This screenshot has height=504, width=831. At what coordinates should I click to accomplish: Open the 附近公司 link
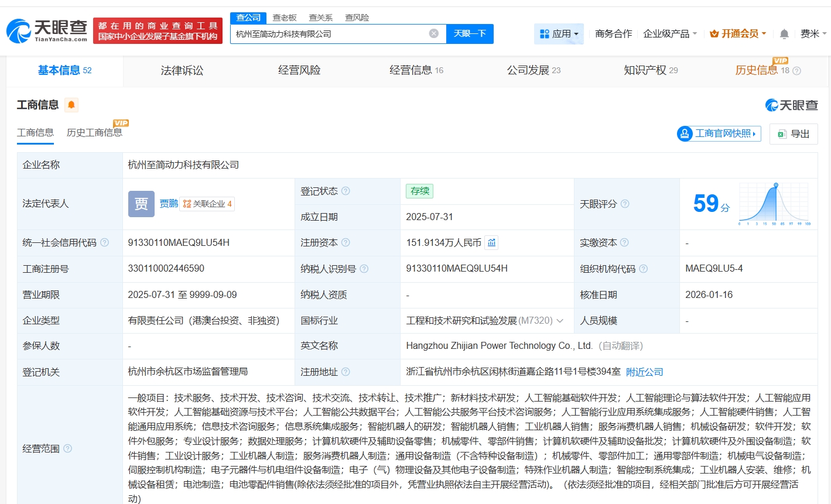[644, 372]
